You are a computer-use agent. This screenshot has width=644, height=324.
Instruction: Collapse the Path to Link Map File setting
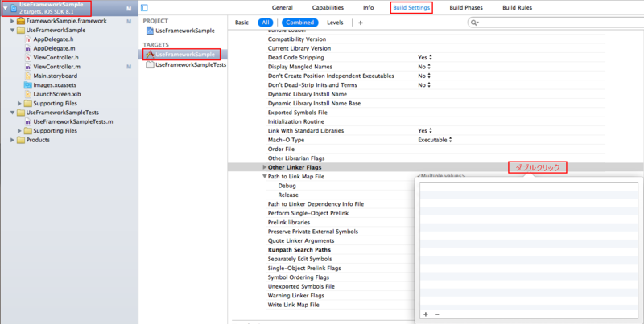pyautogui.click(x=265, y=177)
